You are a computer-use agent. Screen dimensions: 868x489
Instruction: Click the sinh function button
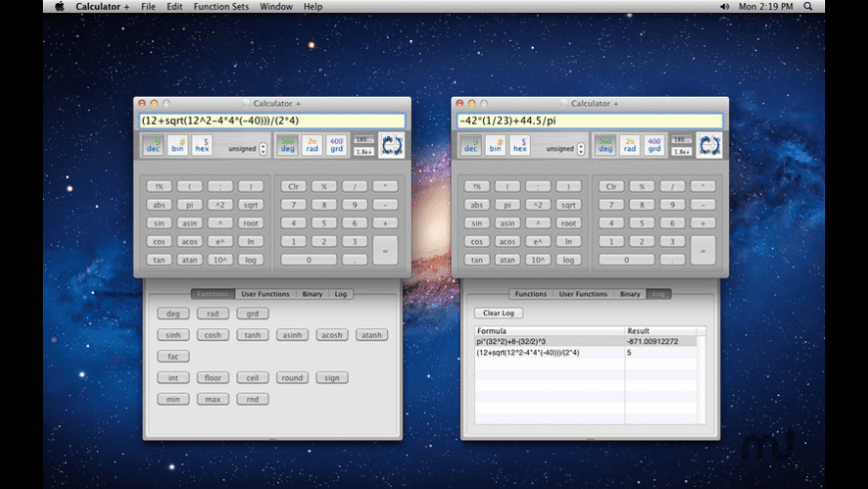coord(174,335)
